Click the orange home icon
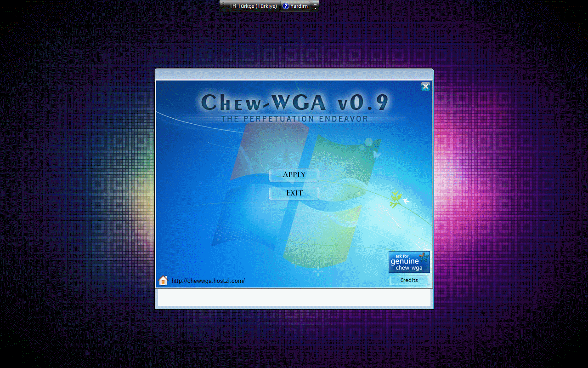Screen dimensions: 588x368 point(163,281)
